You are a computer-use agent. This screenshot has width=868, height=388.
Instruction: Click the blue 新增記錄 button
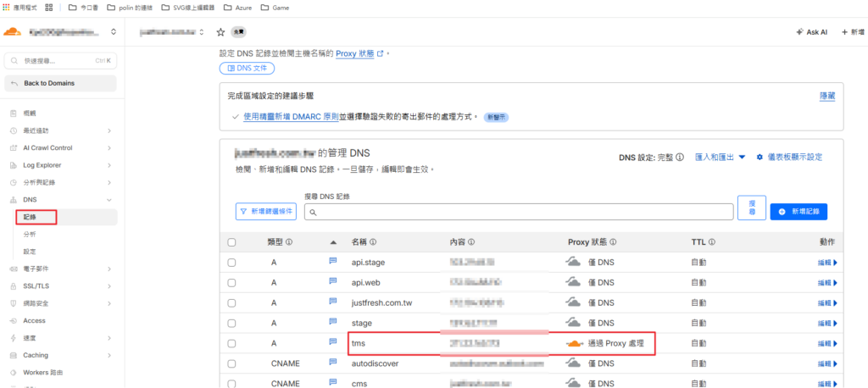pos(798,212)
